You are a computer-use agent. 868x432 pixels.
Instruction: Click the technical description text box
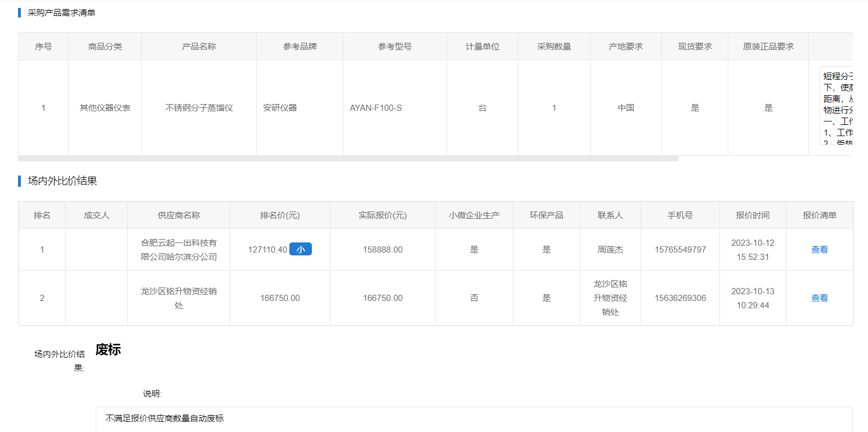pyautogui.click(x=836, y=107)
